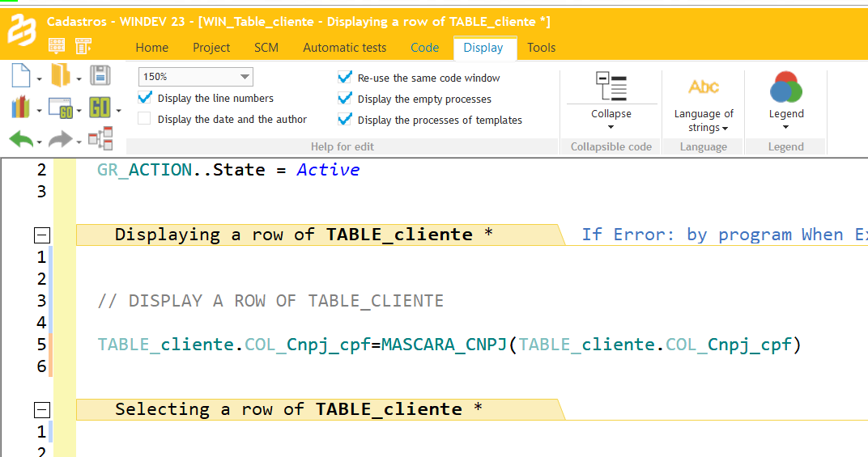
Task: Click the second small quick-access icon under the title
Action: pos(83,45)
